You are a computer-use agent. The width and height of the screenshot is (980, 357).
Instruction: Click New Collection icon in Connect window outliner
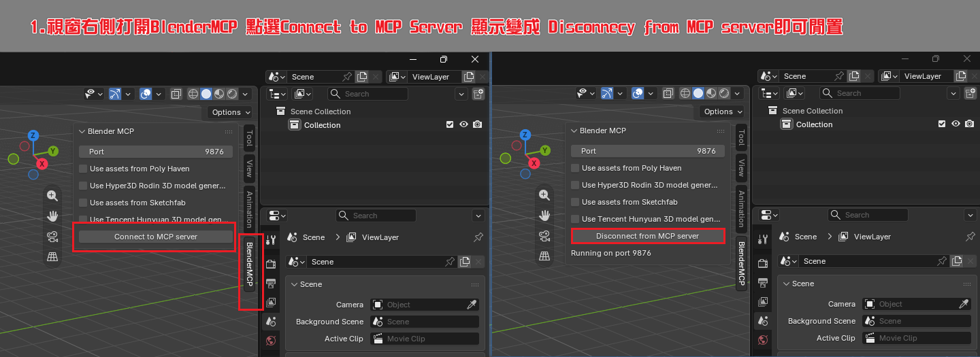[x=478, y=94]
